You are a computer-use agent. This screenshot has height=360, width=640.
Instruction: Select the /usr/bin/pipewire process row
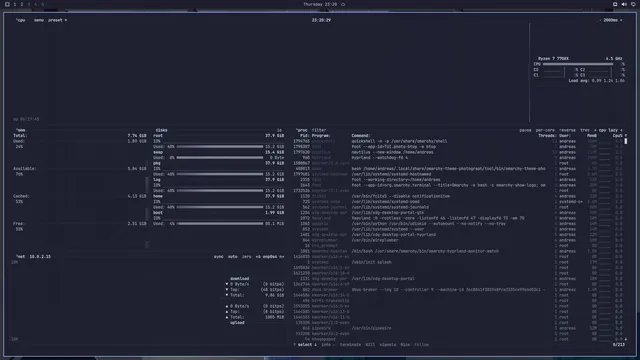click(x=458, y=328)
